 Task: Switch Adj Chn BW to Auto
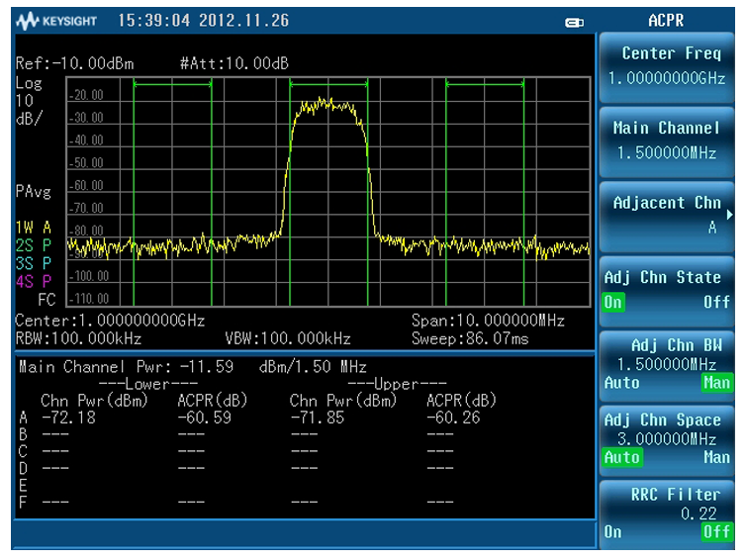(x=621, y=383)
